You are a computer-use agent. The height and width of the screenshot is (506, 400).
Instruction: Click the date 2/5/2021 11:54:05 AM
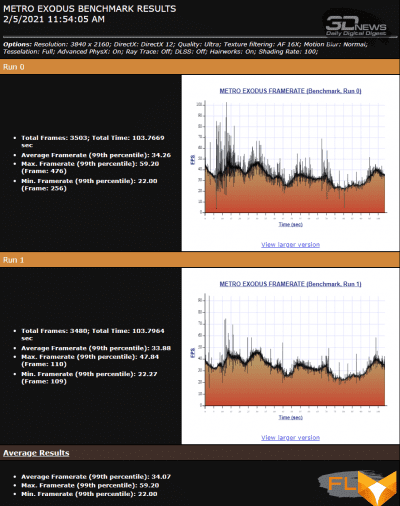pos(54,19)
